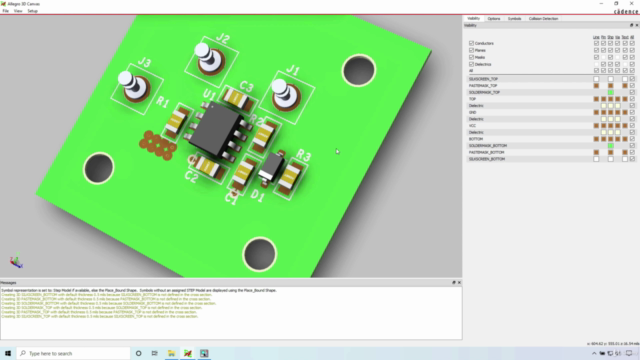
Task: Click the Line column header
Action: tap(596, 37)
